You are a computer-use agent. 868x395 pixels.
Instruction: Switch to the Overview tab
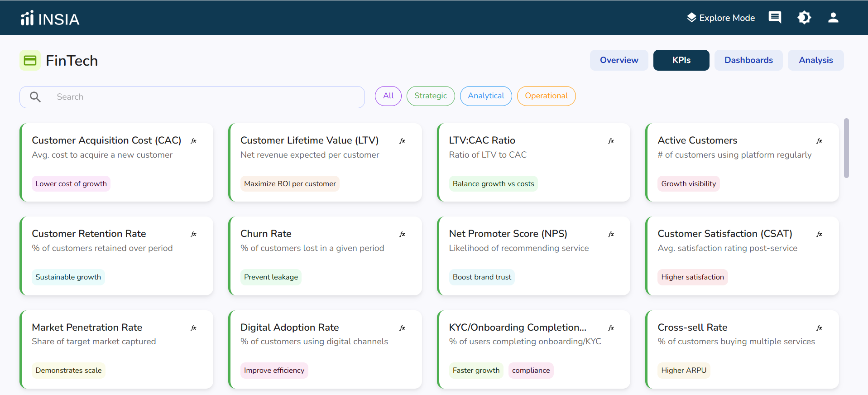(619, 60)
